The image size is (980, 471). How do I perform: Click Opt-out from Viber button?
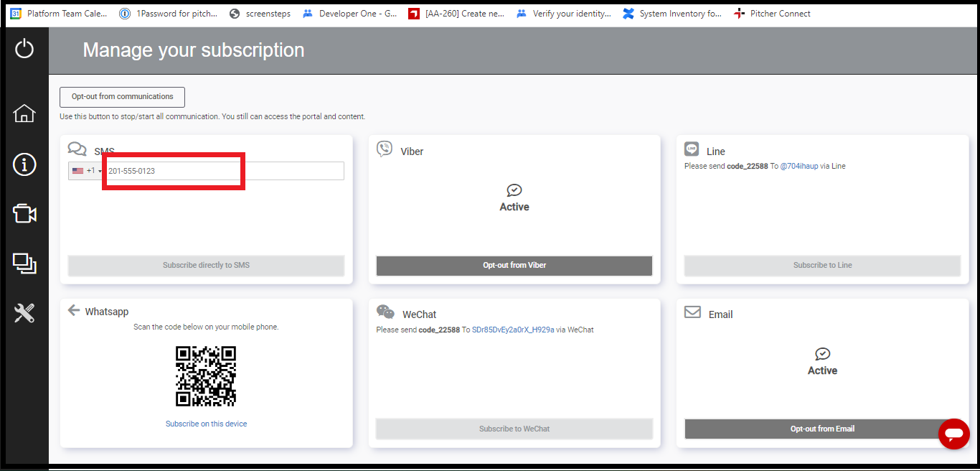coord(514,266)
